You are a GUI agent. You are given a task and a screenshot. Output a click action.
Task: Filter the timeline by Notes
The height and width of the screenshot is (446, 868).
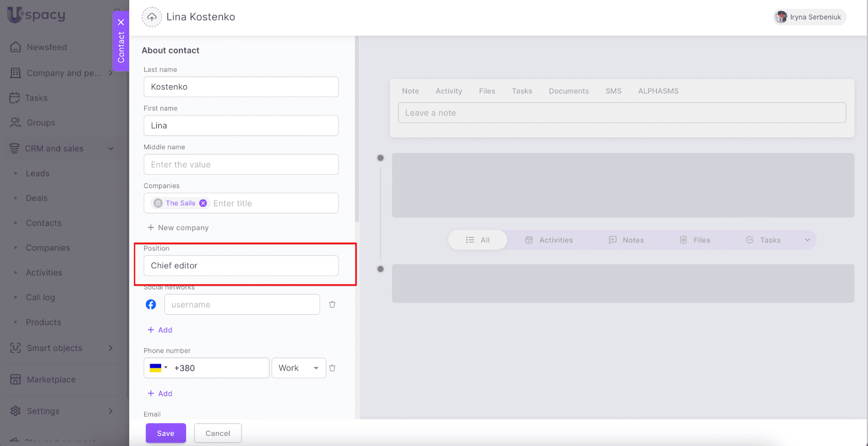pyautogui.click(x=626, y=240)
